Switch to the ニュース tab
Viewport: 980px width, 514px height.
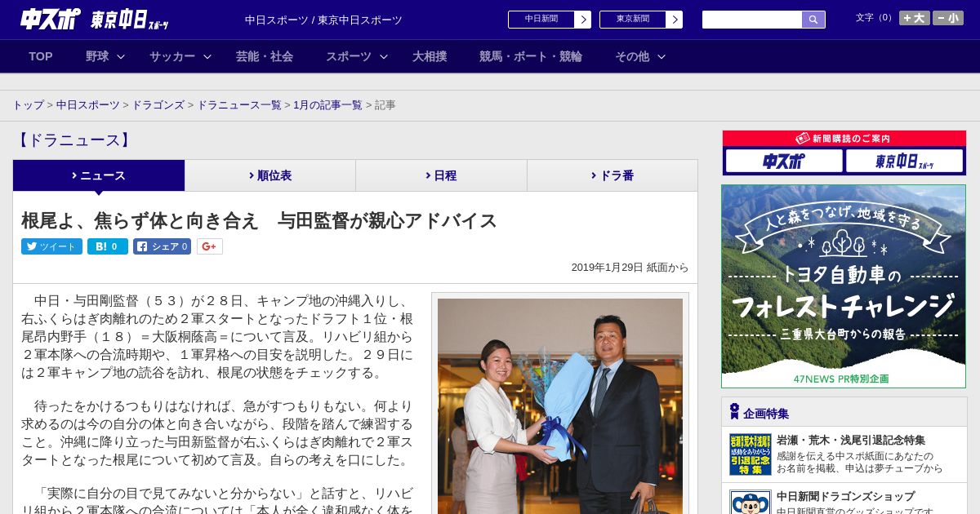point(99,175)
